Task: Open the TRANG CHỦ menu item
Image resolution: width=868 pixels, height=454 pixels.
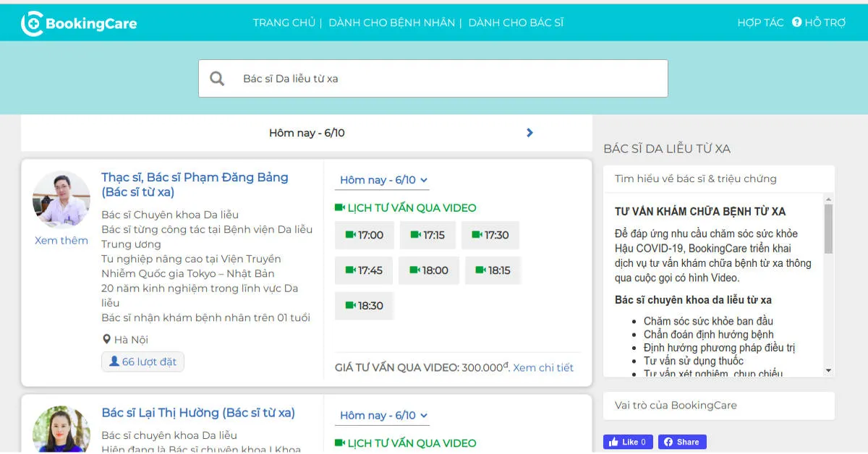Action: coord(284,22)
